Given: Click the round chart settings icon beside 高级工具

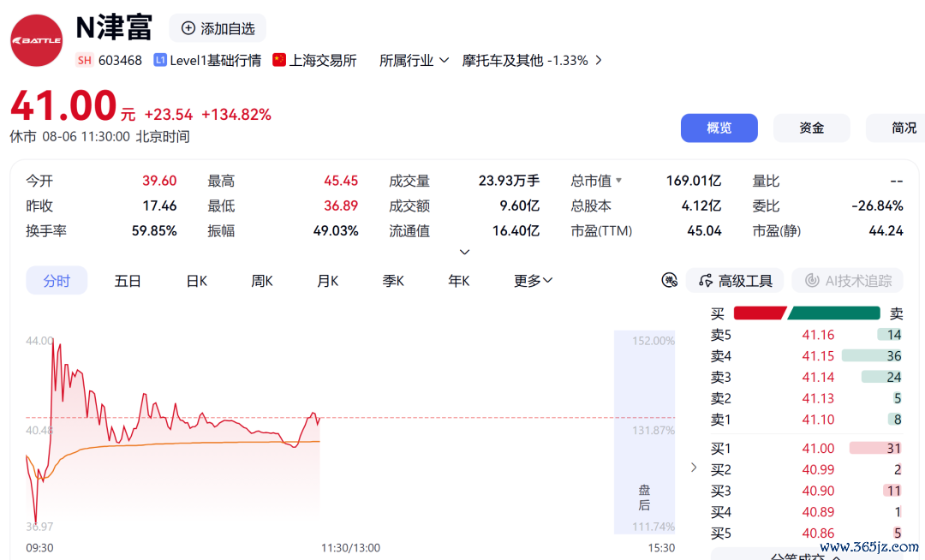Looking at the screenshot, I should tap(670, 281).
